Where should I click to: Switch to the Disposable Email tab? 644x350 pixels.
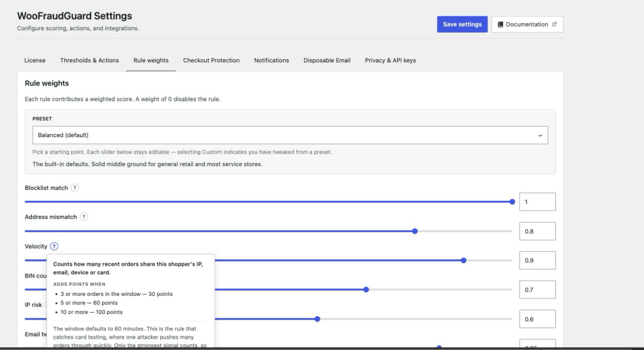point(327,60)
